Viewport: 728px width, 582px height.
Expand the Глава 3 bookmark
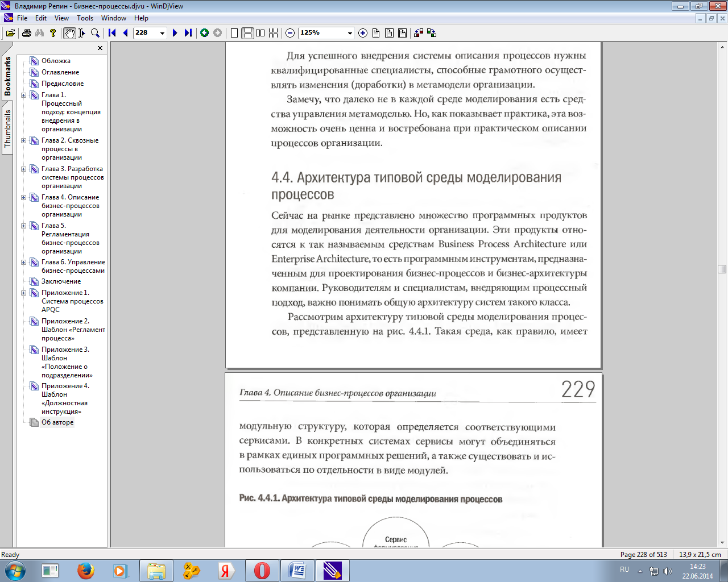[x=24, y=169]
